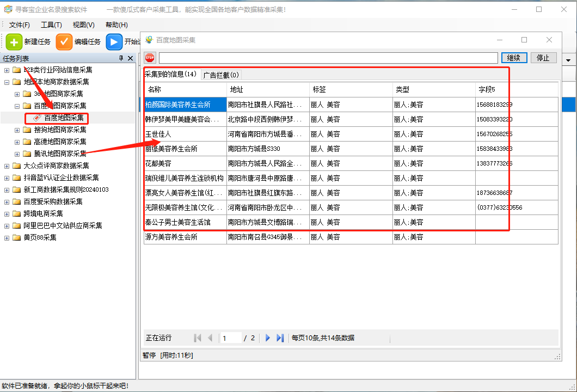
Task: Switch to the 广告拦截(0) tab
Action: point(220,75)
